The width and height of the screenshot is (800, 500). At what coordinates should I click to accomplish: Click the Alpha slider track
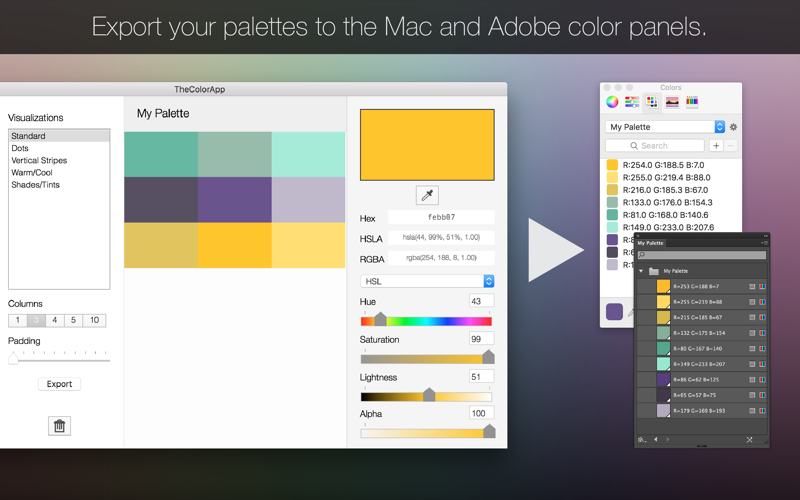(x=426, y=434)
